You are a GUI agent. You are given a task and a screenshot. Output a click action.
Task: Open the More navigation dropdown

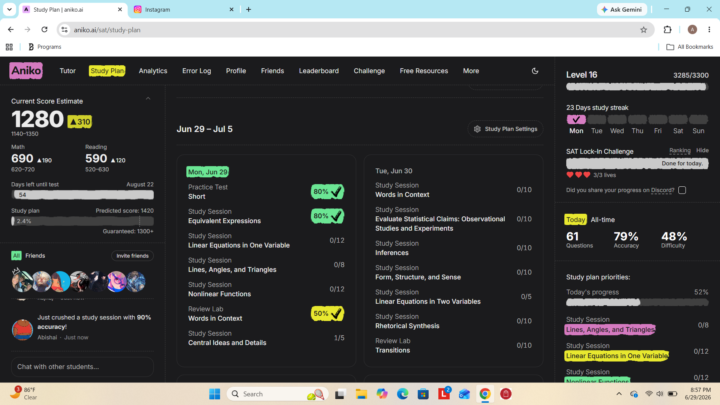(x=471, y=71)
